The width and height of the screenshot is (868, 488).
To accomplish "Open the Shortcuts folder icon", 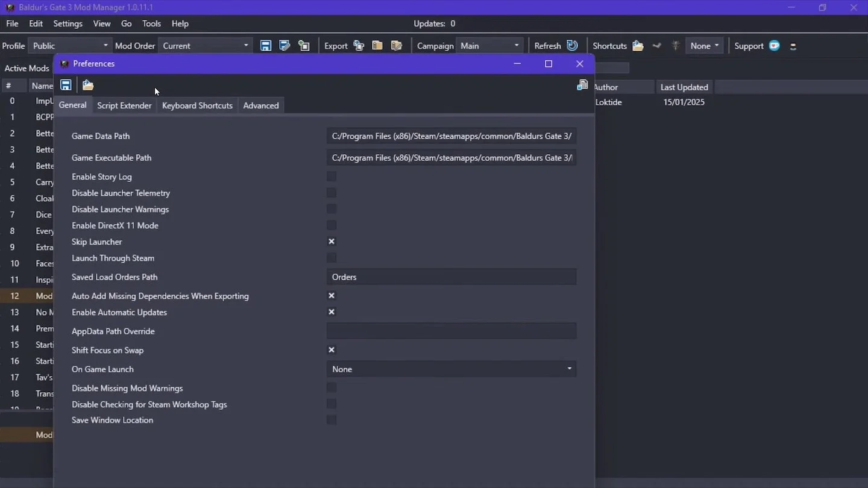I will click(638, 46).
